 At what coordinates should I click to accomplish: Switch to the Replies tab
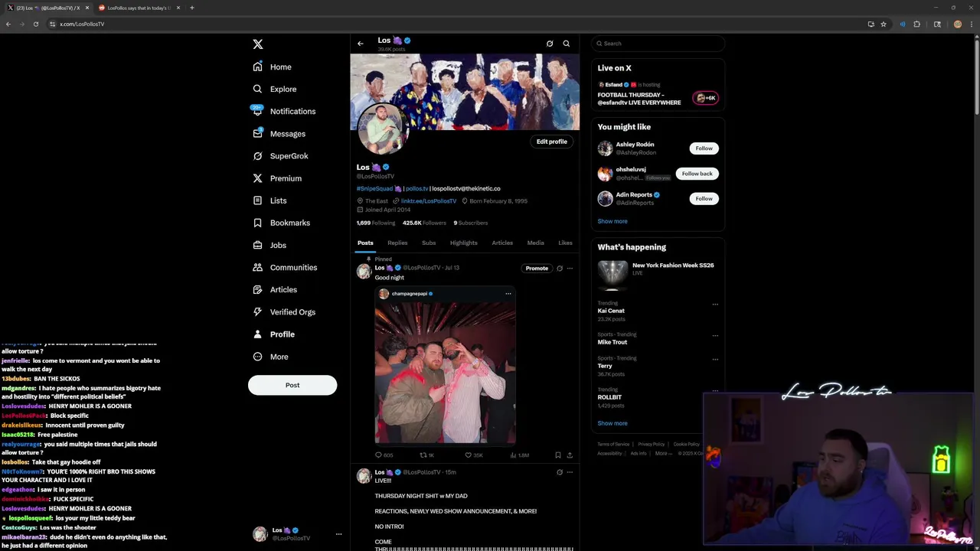(397, 243)
